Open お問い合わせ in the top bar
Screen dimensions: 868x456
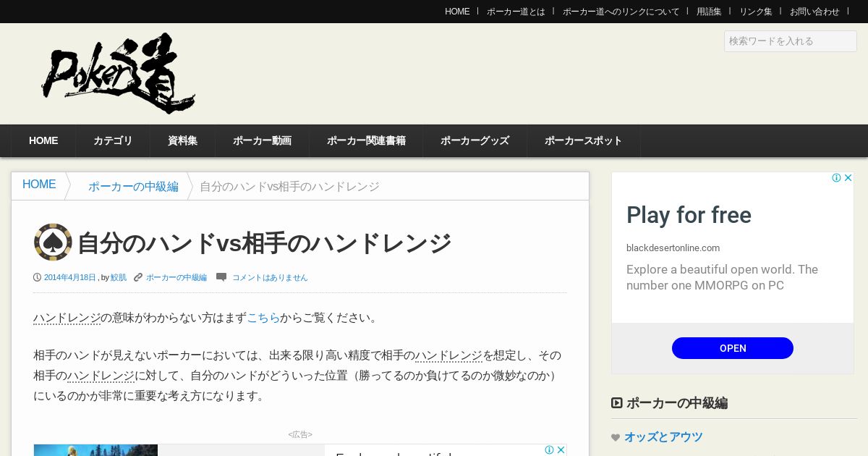(814, 12)
